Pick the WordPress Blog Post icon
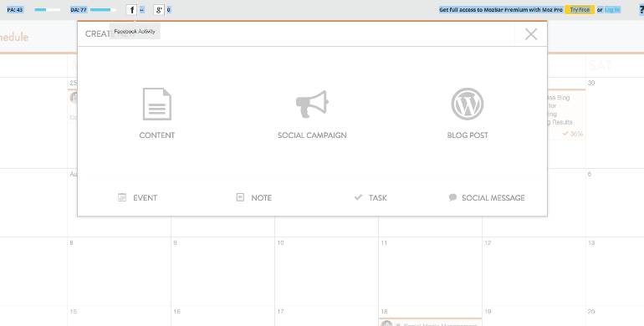The image size is (644, 326). click(x=468, y=104)
